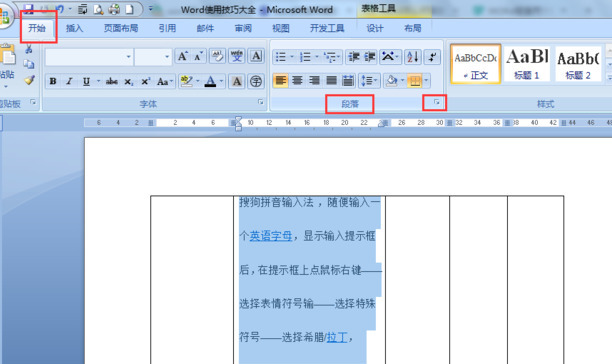This screenshot has height=364, width=612.
Task: Open Asian Layout menu
Action: click(390, 57)
